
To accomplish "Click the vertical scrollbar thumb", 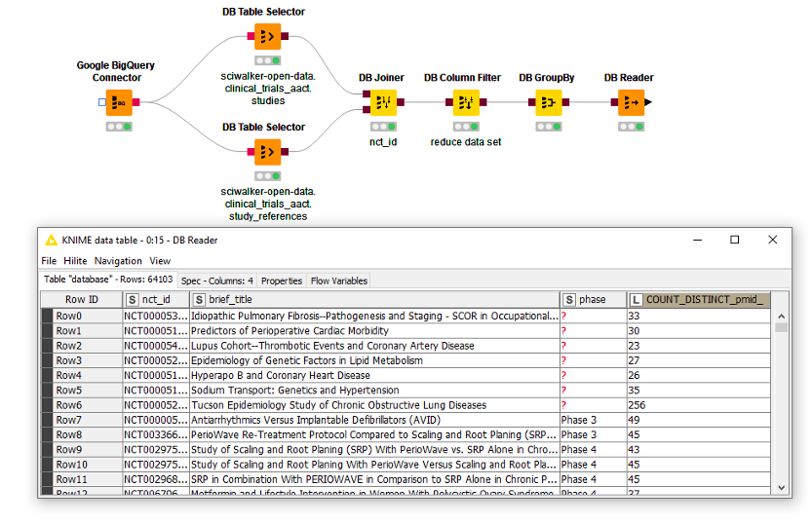I will 782,327.
